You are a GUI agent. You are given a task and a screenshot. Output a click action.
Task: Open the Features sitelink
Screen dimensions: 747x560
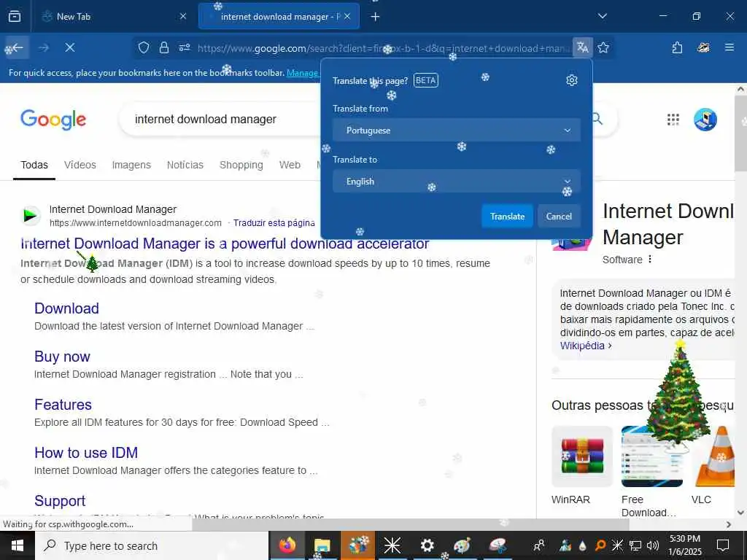tap(63, 404)
